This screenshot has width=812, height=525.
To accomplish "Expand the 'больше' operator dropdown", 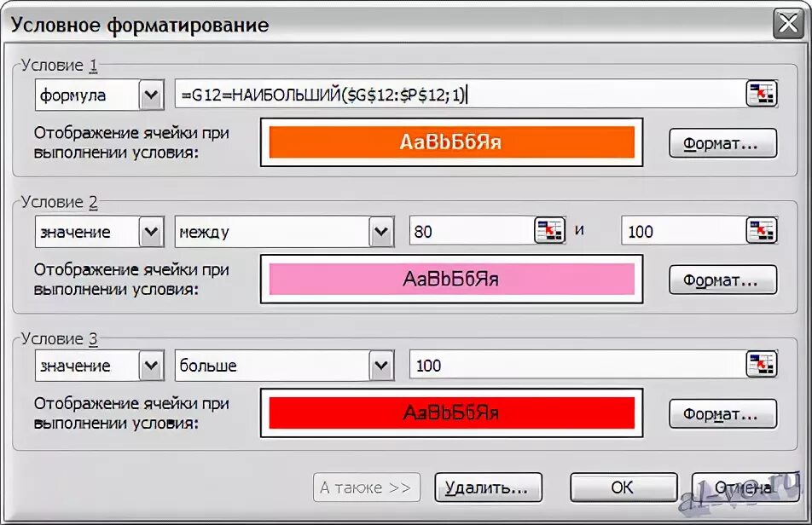I will pos(381,365).
